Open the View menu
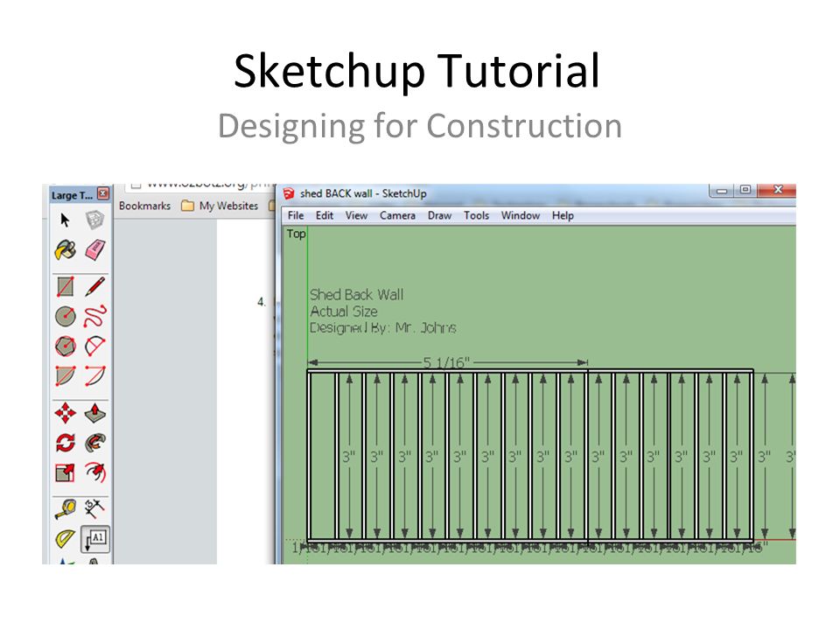Viewport: 840px width, 630px height. click(356, 215)
